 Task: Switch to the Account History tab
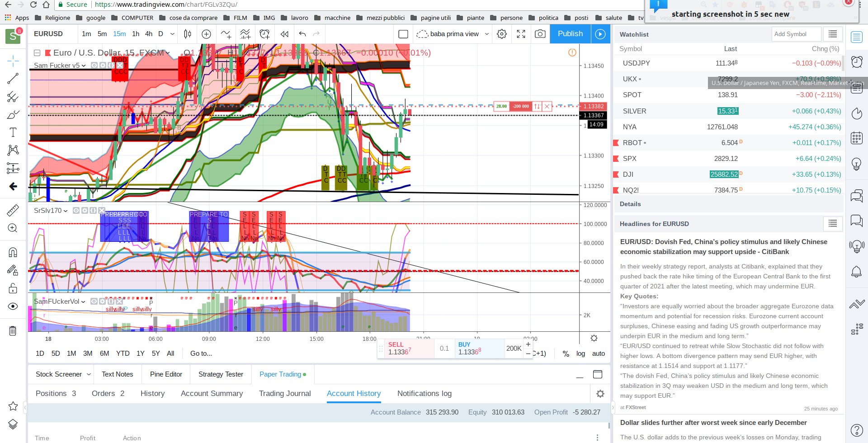click(x=354, y=393)
